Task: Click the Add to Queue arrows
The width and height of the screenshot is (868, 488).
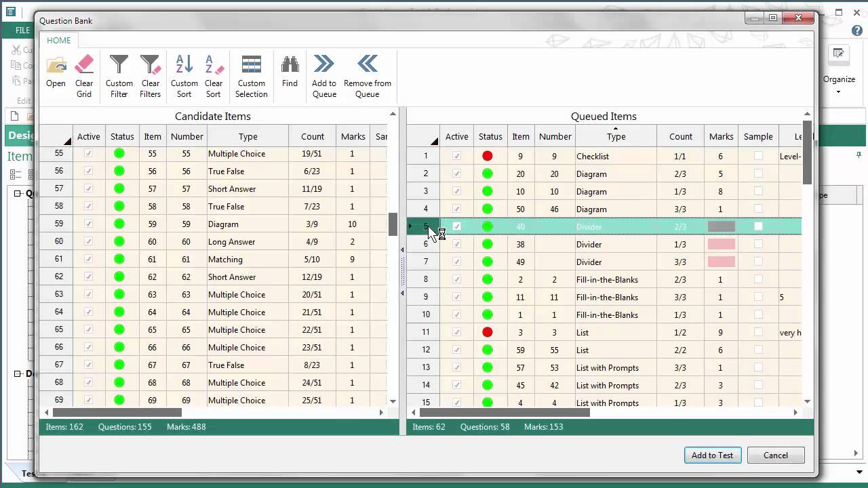Action: click(x=324, y=64)
